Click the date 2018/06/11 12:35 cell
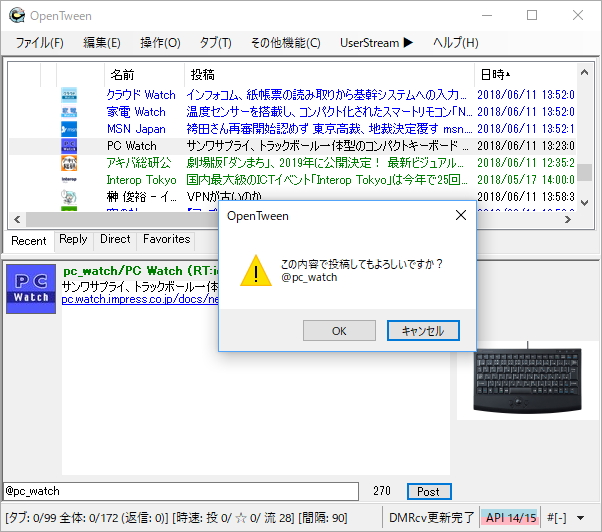602x532 pixels. [526, 163]
